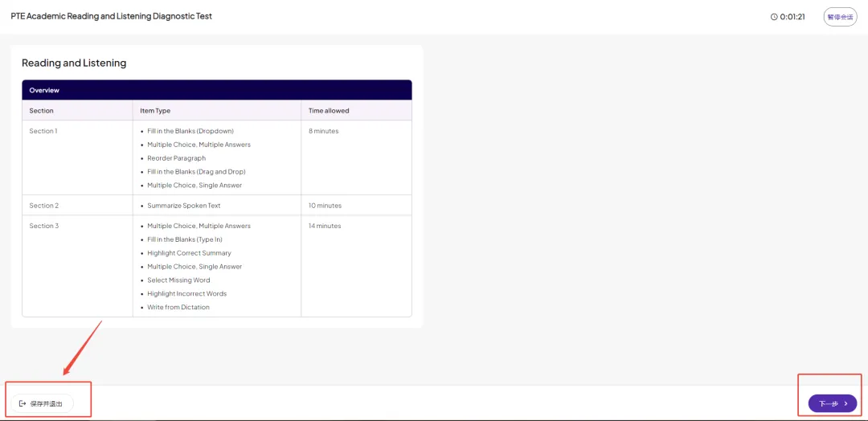Click the Section 3 row label
This screenshot has width=868, height=421.
point(43,226)
